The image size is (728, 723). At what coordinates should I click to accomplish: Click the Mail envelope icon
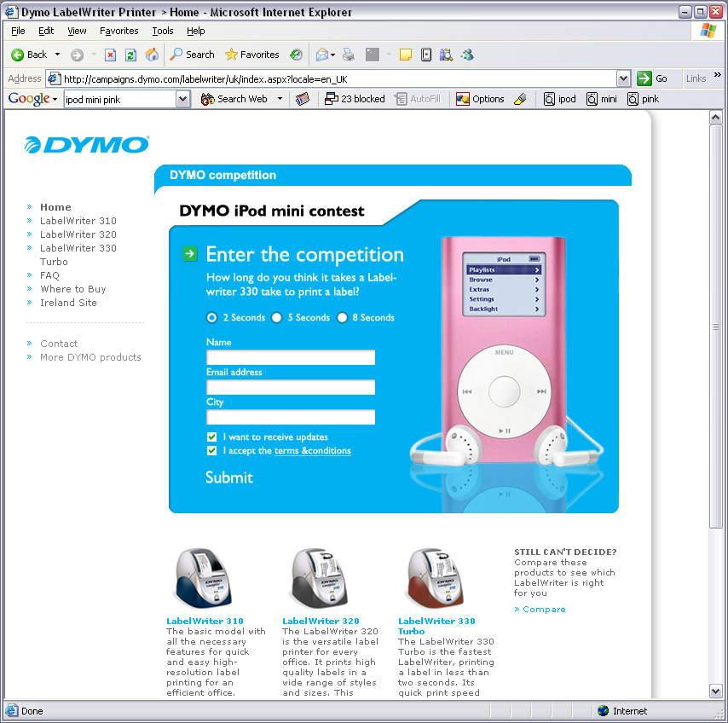(321, 55)
